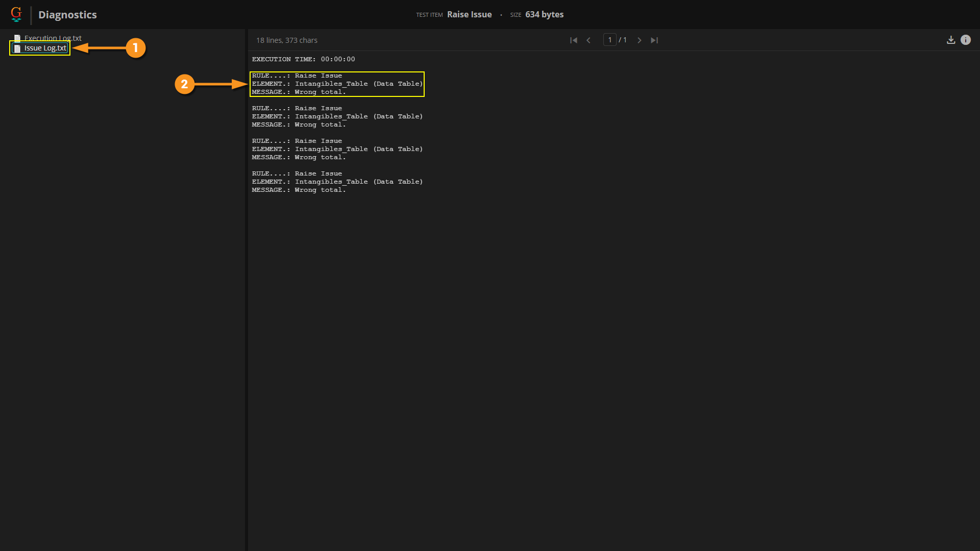
Task: Select Issue Log.txt in file list
Action: [x=45, y=48]
